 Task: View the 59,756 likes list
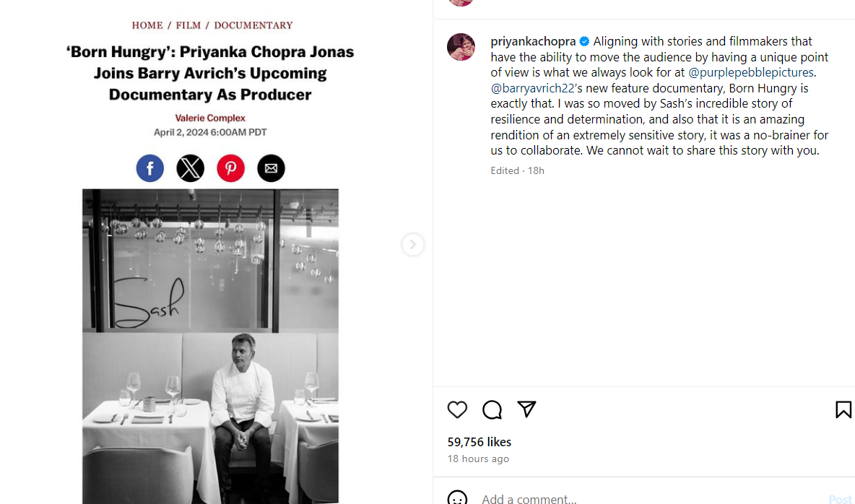[479, 442]
